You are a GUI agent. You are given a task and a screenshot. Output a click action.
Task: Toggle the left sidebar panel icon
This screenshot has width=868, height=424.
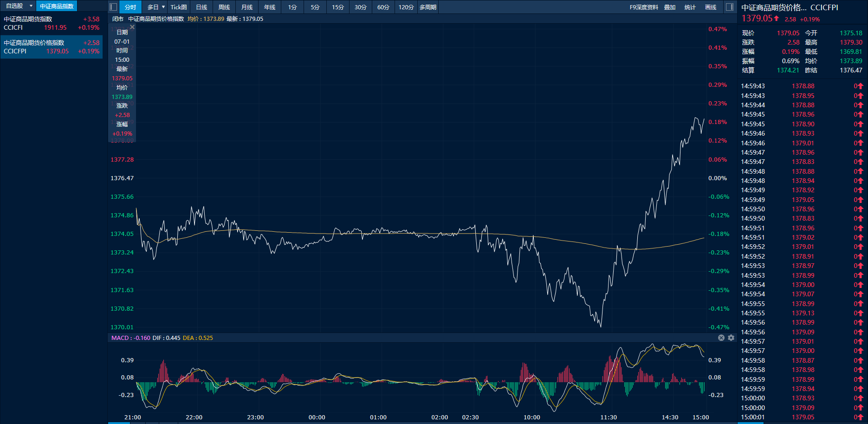point(113,7)
